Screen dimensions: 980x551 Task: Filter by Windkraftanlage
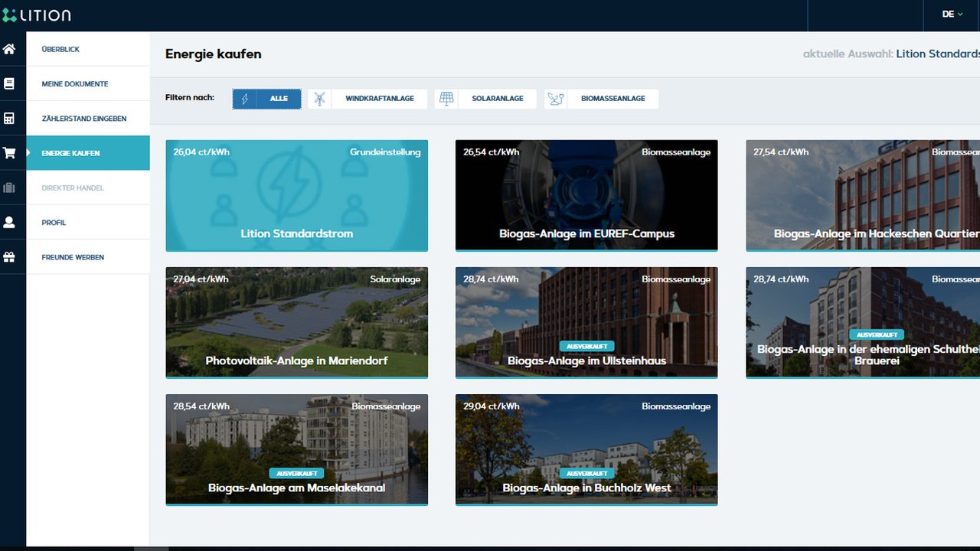pyautogui.click(x=367, y=99)
